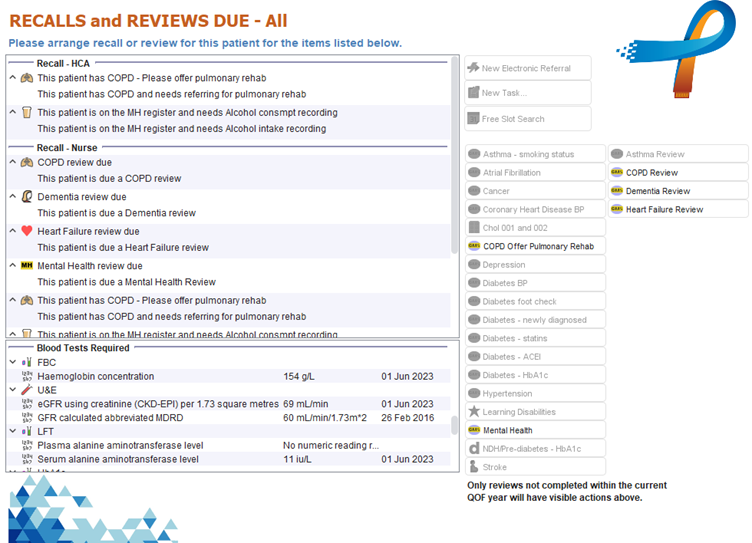Open the COPD Offer Pulmonary Rehab action
The width and height of the screenshot is (752, 543).
click(535, 246)
